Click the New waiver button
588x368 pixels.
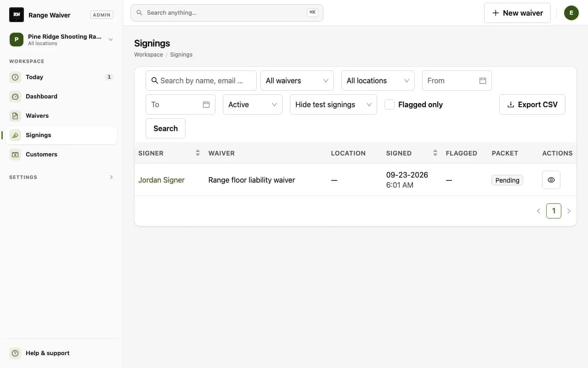pyautogui.click(x=517, y=13)
